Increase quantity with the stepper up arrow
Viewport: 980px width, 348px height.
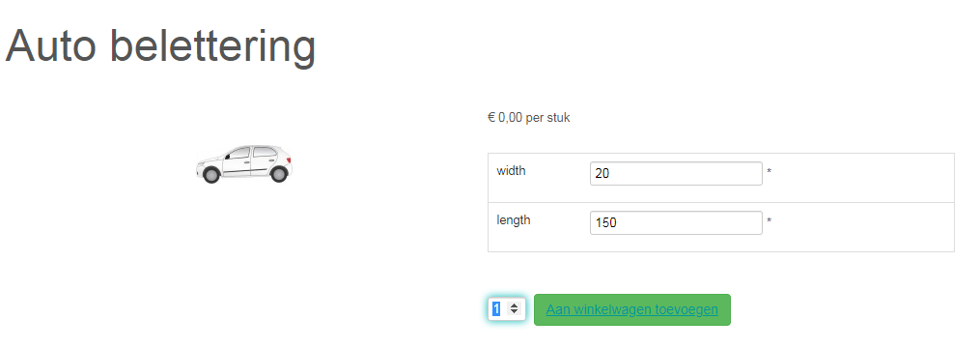pyautogui.click(x=514, y=305)
